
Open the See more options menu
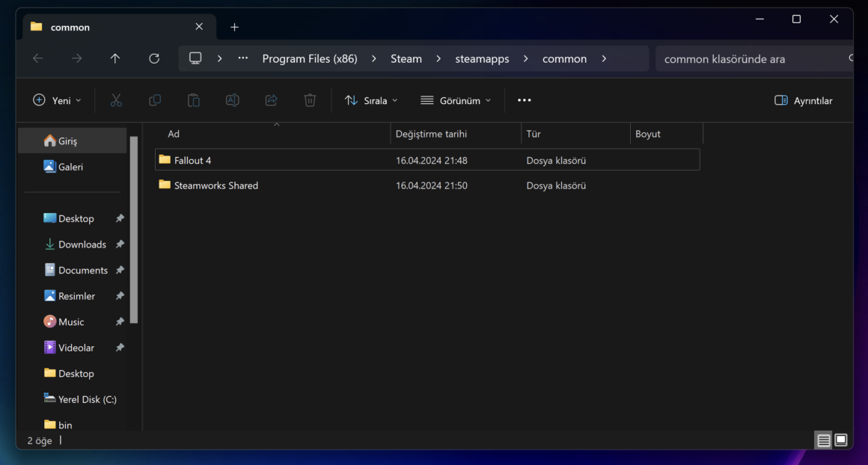click(x=525, y=101)
